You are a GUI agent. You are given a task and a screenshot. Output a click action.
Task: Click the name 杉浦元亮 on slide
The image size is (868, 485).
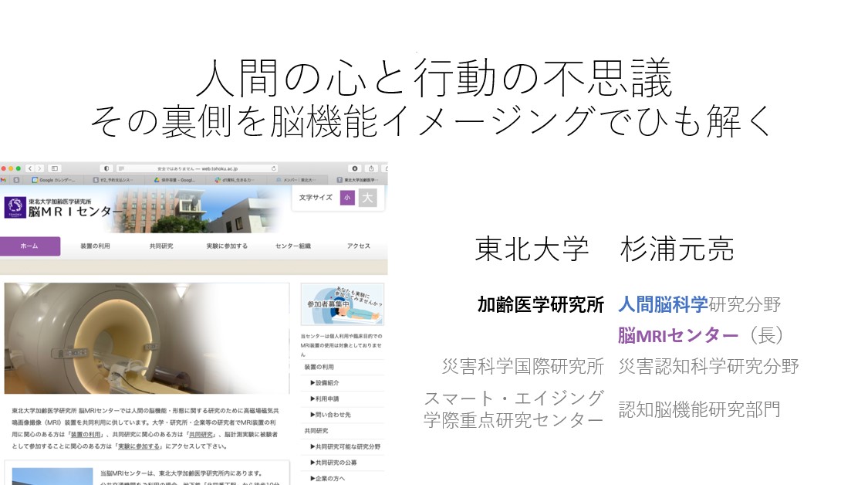pos(677,249)
